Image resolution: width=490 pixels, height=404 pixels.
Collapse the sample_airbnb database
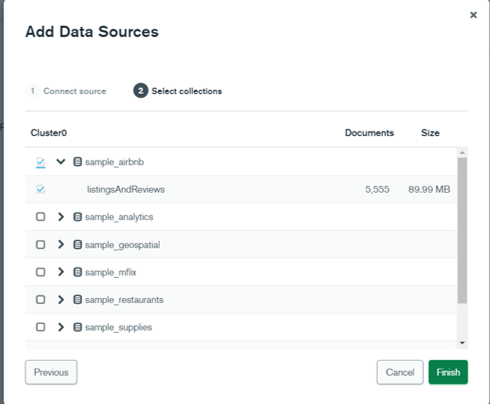click(x=61, y=162)
